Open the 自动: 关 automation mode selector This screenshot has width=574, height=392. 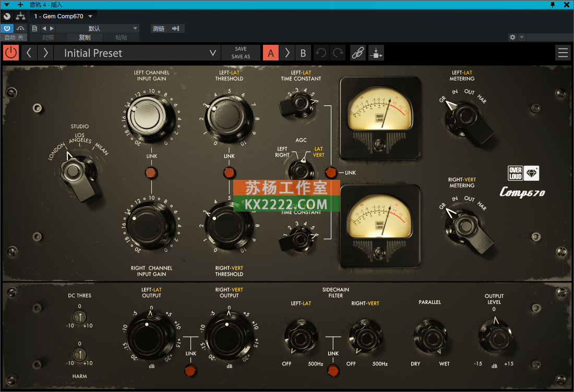pyautogui.click(x=14, y=38)
